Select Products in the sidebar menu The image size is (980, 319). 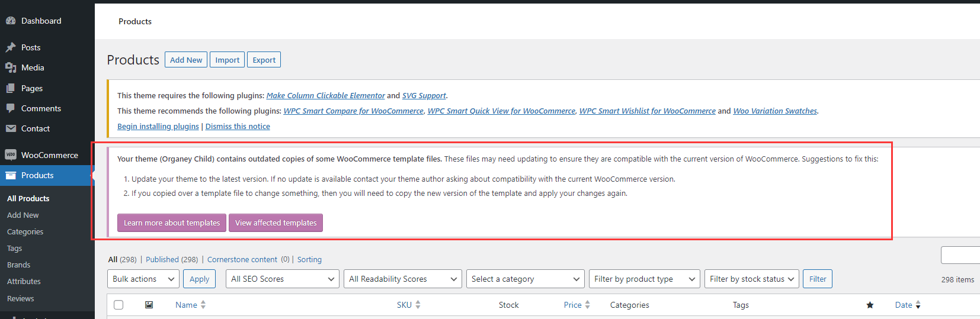47,175
